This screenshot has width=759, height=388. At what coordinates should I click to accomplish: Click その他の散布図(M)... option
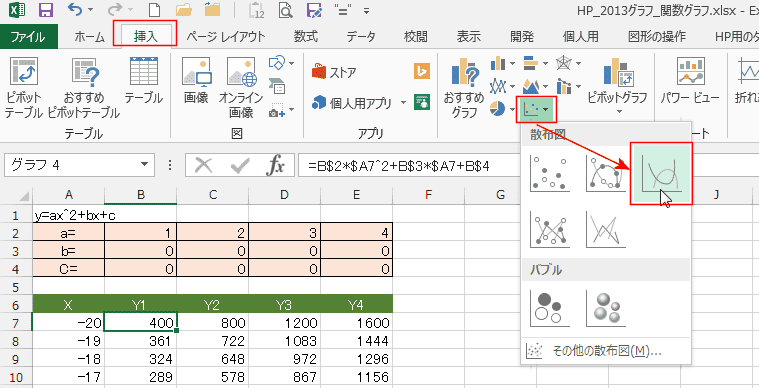[606, 350]
